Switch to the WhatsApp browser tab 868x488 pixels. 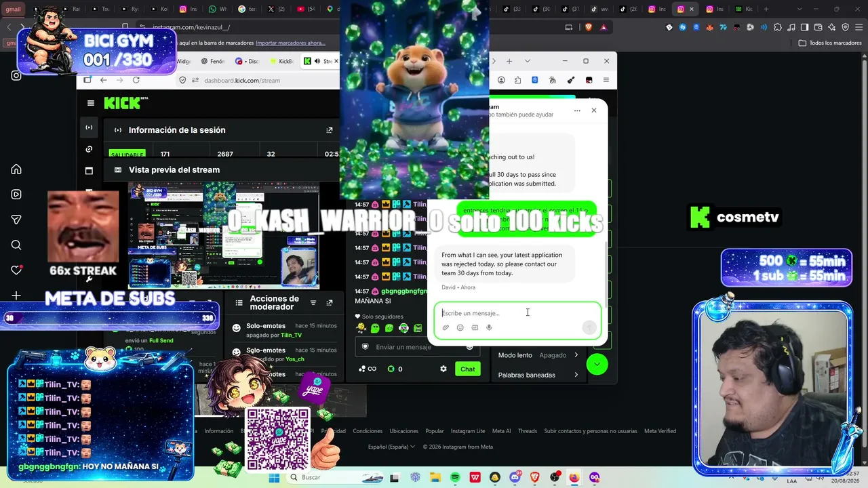click(217, 9)
